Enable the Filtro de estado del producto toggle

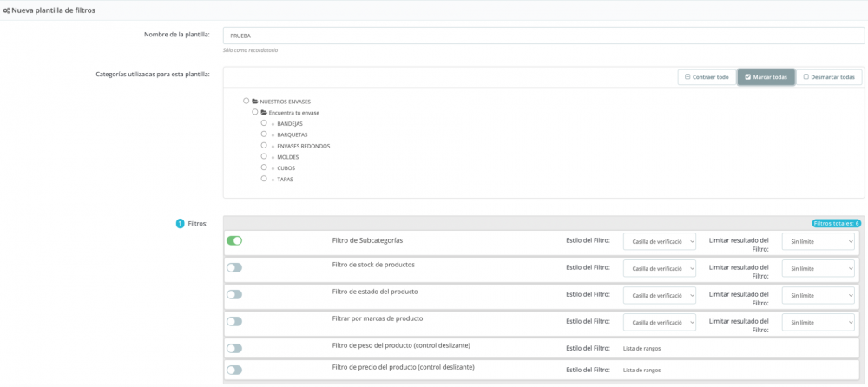pyautogui.click(x=234, y=294)
